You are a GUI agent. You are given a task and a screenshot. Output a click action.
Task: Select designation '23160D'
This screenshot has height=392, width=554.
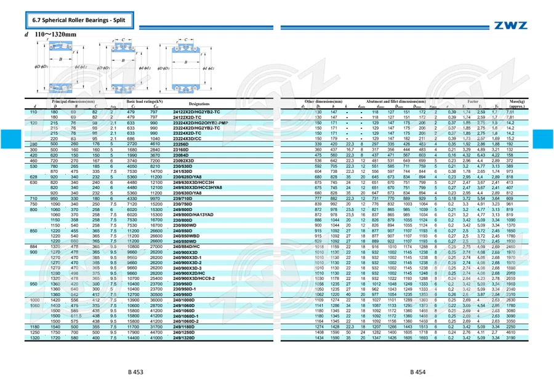(x=180, y=150)
